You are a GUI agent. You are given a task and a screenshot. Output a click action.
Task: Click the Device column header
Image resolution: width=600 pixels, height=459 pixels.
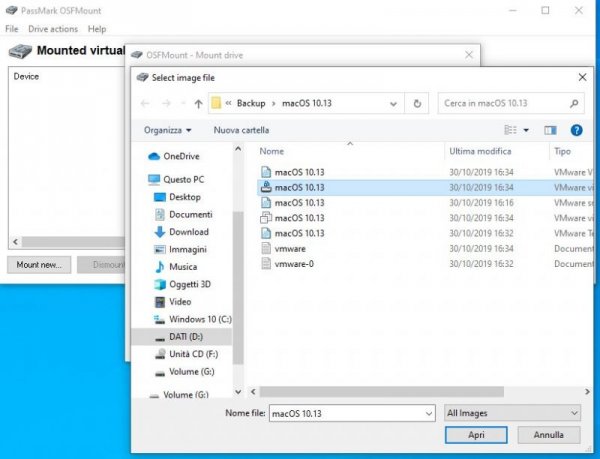(26, 76)
